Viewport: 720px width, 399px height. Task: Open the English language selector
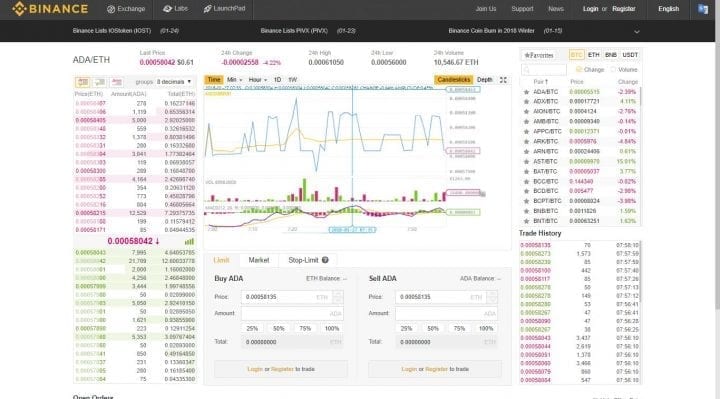pyautogui.click(x=669, y=9)
